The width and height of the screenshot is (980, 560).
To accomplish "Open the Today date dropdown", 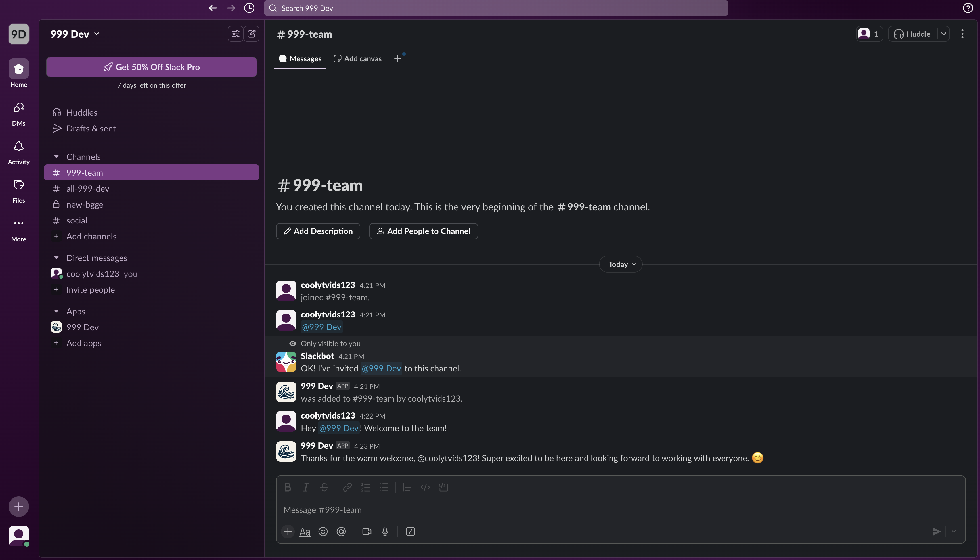I will [621, 264].
